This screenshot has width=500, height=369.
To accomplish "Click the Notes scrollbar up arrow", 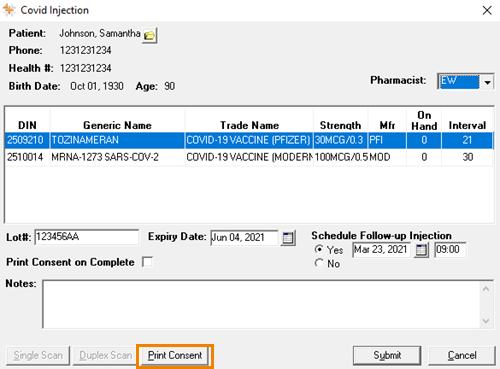I will click(x=486, y=289).
